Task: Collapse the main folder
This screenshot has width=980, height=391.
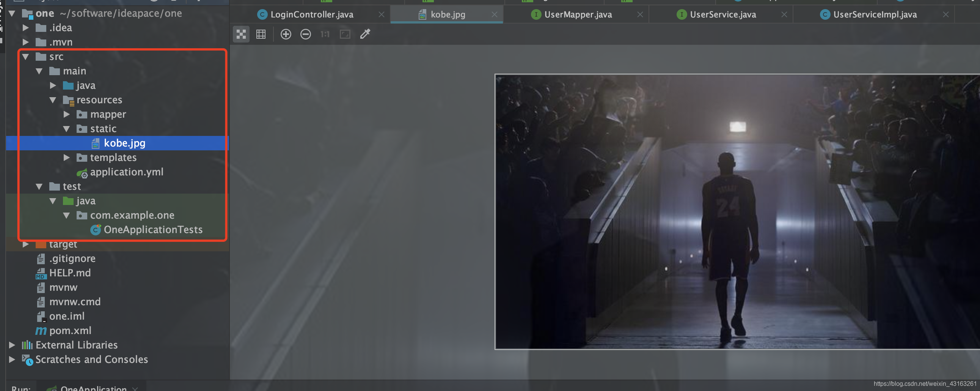Action: click(39, 71)
